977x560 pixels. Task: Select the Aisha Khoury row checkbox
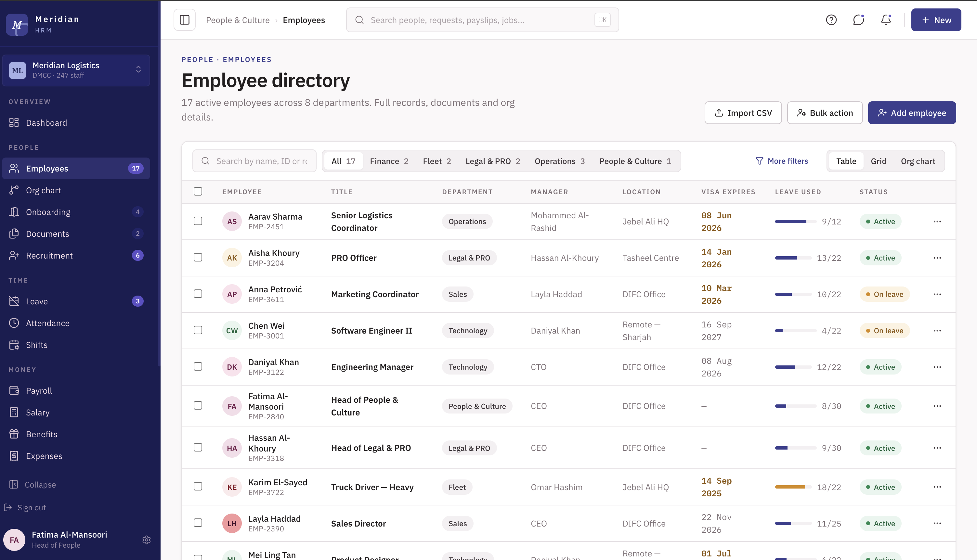coord(198,257)
